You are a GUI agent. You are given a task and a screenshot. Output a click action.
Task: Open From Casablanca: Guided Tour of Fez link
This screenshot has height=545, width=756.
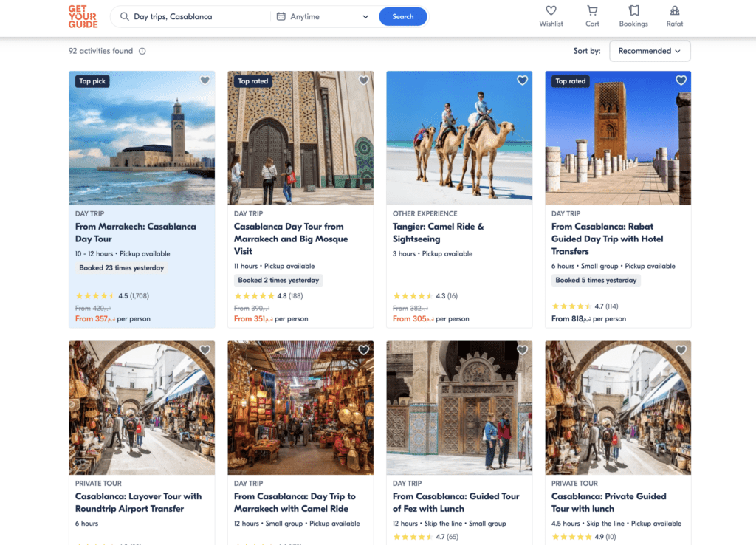click(456, 502)
